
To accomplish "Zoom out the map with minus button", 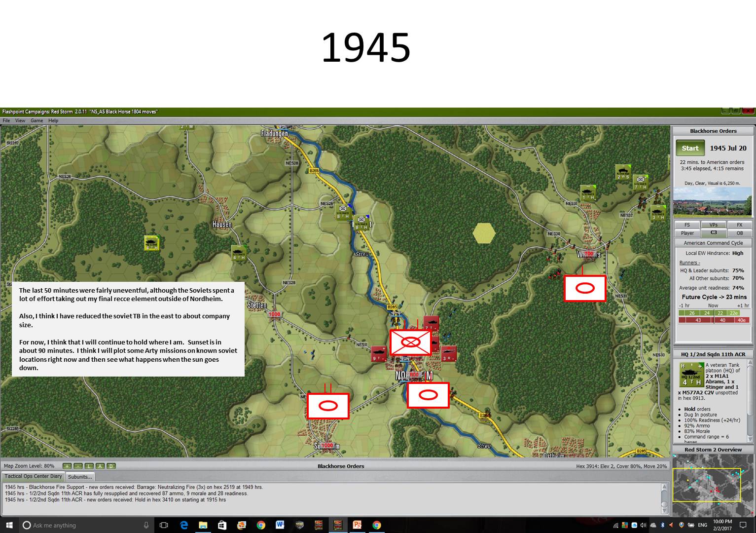I will (78, 466).
